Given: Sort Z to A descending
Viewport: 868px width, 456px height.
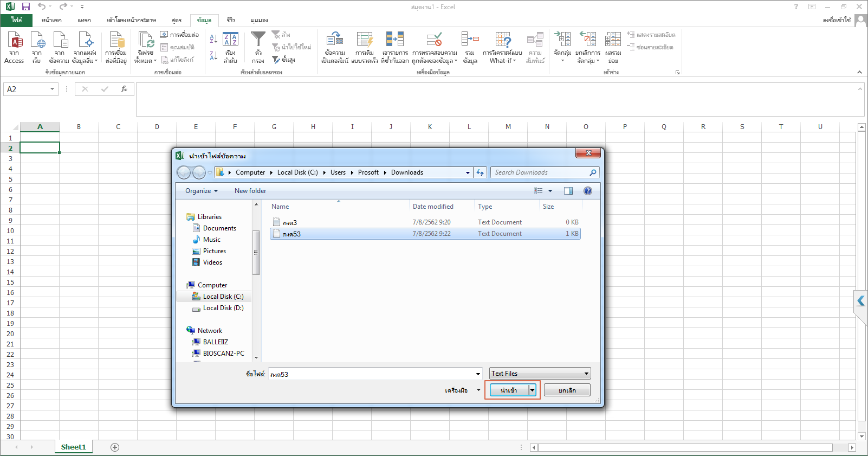Looking at the screenshot, I should pos(213,55).
